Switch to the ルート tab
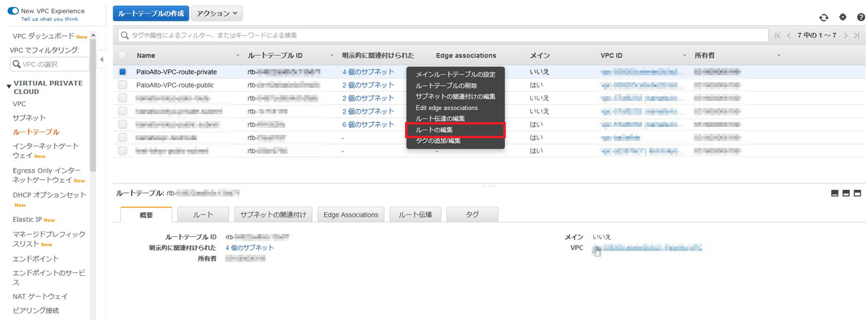 (204, 215)
